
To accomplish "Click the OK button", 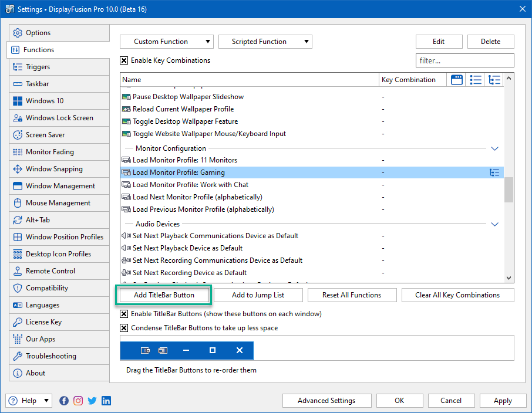I will pos(399,401).
